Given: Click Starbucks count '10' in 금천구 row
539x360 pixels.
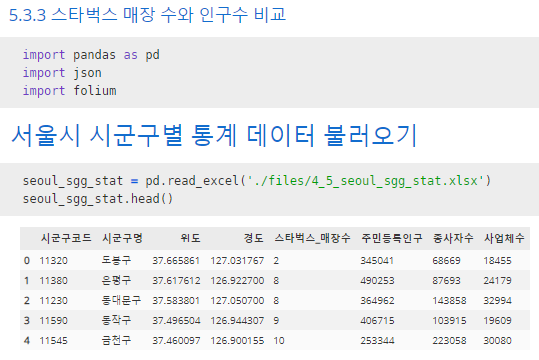Looking at the screenshot, I should point(279,340).
